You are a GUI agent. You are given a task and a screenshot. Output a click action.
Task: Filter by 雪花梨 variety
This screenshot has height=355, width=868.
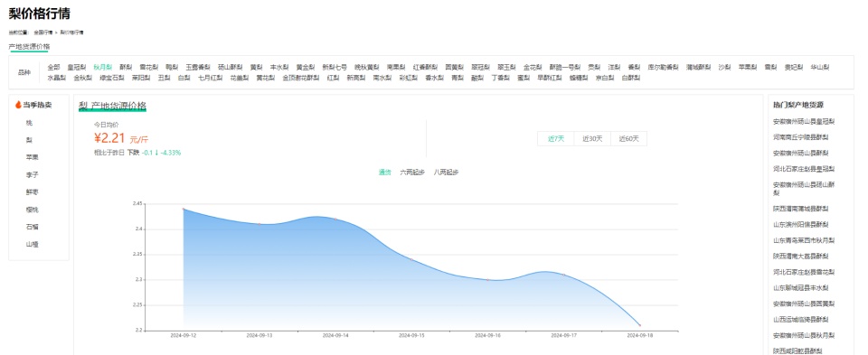point(149,67)
